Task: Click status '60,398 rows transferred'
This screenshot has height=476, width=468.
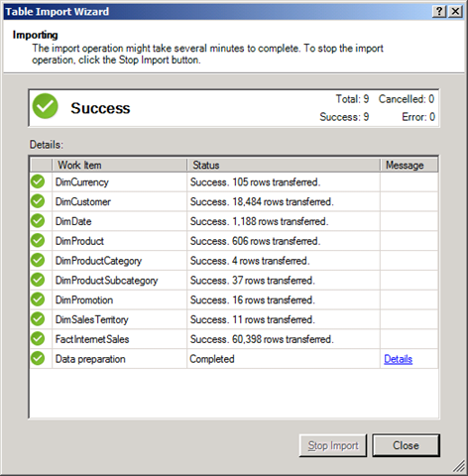Action: click(x=262, y=339)
